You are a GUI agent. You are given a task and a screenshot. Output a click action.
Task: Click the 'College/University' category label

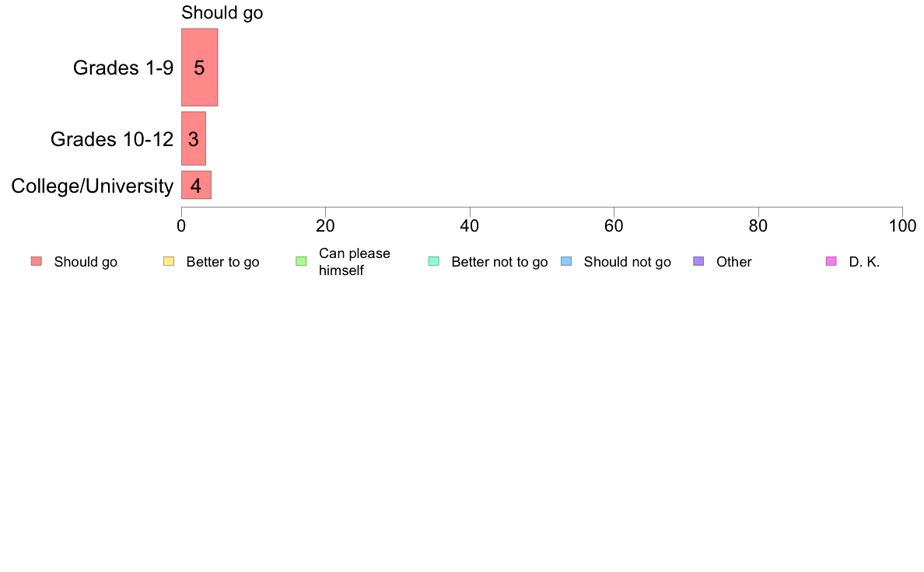93,187
